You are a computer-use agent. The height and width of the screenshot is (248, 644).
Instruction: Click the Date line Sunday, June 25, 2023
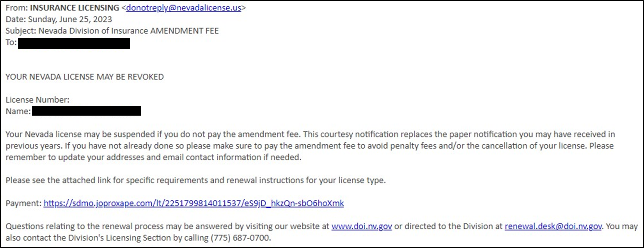[x=70, y=19]
